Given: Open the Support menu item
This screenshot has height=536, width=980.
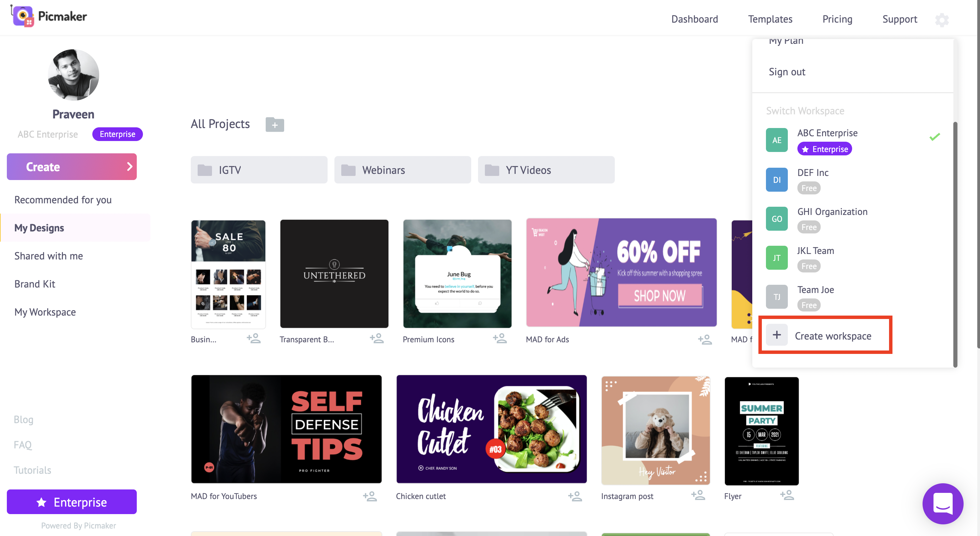Looking at the screenshot, I should (x=900, y=18).
